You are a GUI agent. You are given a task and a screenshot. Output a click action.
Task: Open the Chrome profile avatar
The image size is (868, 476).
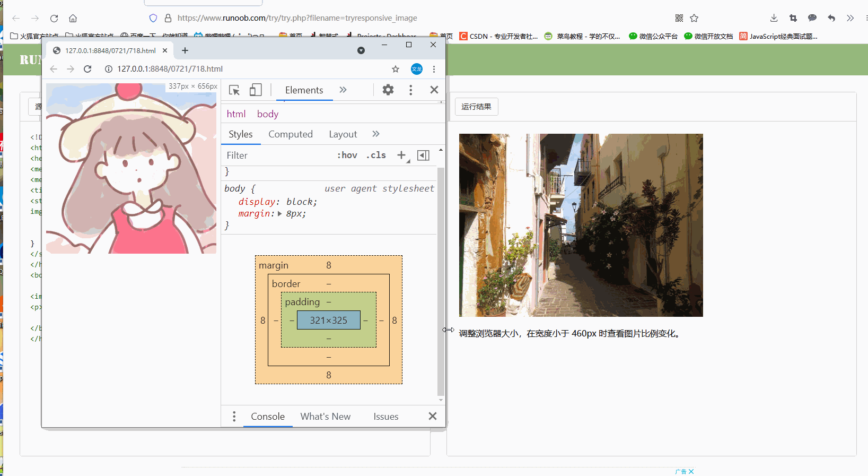point(417,69)
